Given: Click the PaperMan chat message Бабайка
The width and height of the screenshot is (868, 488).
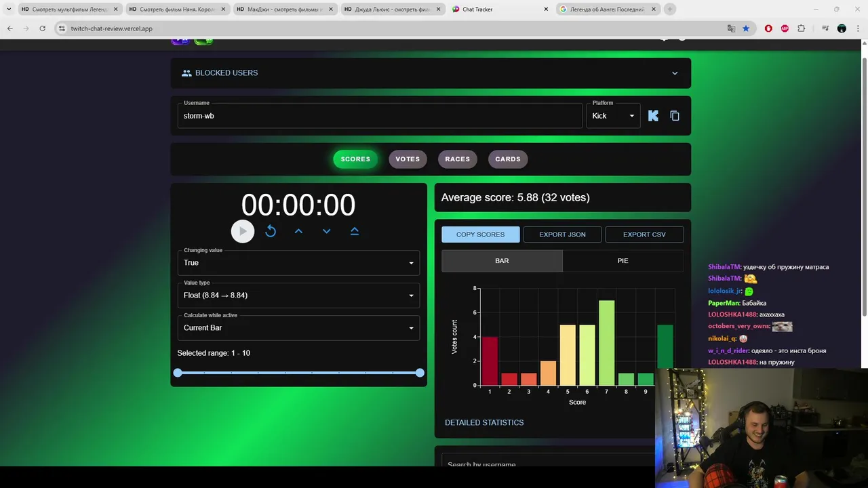Looking at the screenshot, I should point(737,303).
